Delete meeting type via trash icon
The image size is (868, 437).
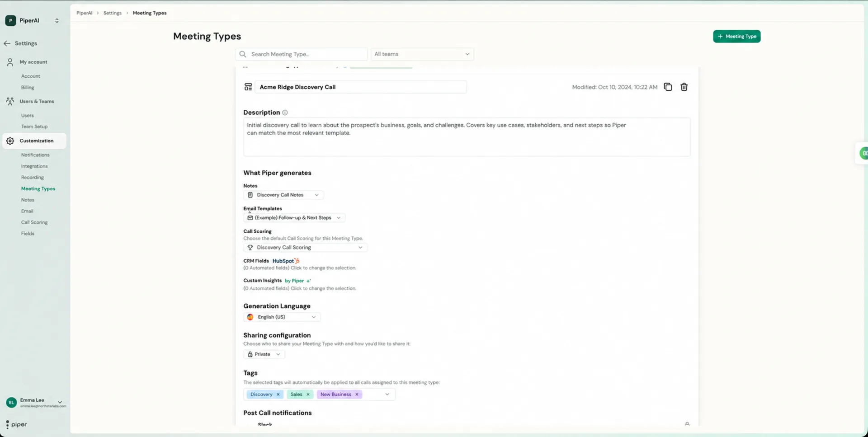684,87
